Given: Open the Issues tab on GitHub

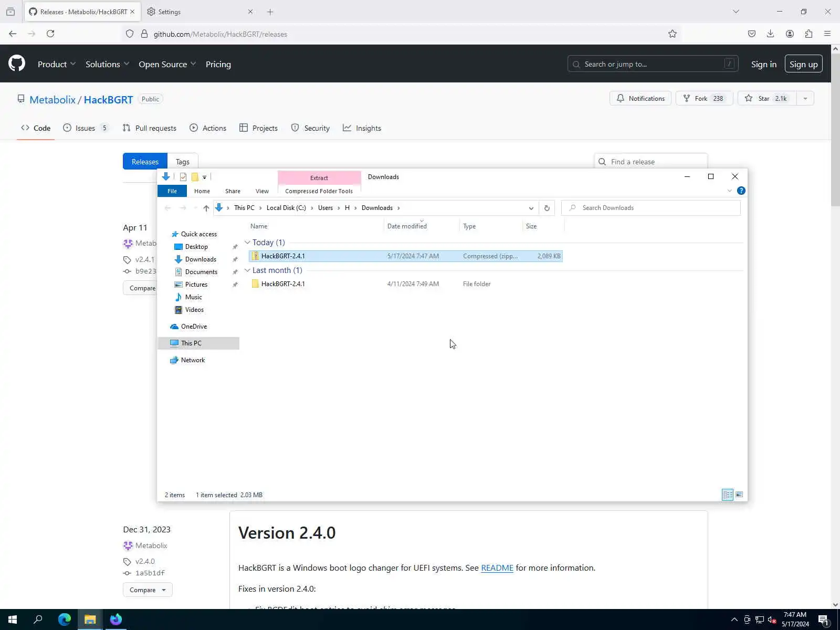Looking at the screenshot, I should pyautogui.click(x=86, y=128).
